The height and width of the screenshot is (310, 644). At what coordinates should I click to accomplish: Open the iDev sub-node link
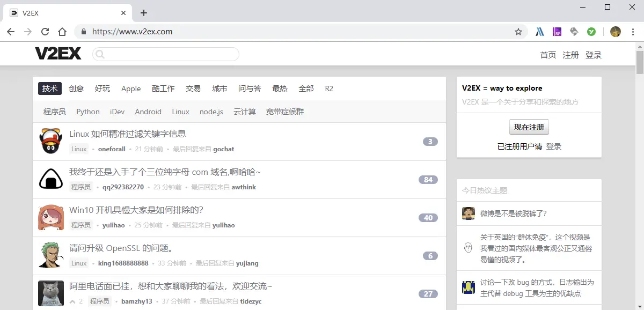(x=117, y=112)
